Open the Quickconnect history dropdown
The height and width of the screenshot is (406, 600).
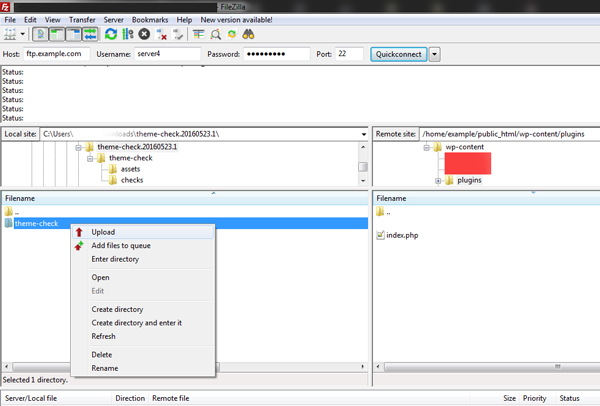(434, 54)
